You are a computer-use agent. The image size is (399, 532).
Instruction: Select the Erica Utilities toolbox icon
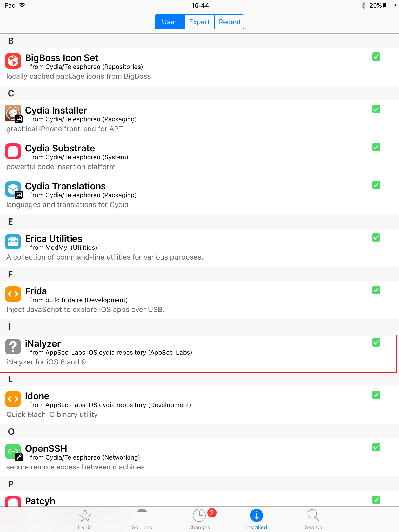(x=13, y=242)
